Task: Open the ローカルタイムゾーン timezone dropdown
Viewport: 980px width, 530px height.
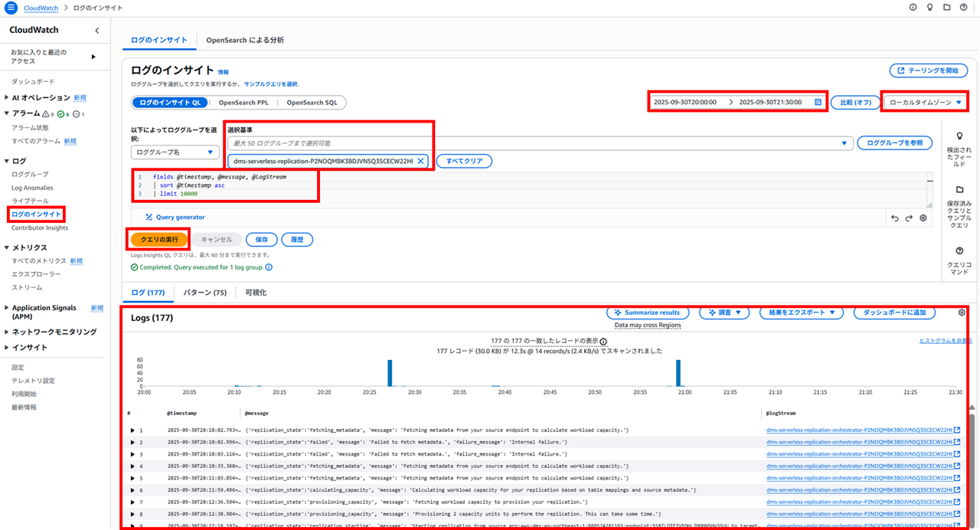Action: (925, 103)
